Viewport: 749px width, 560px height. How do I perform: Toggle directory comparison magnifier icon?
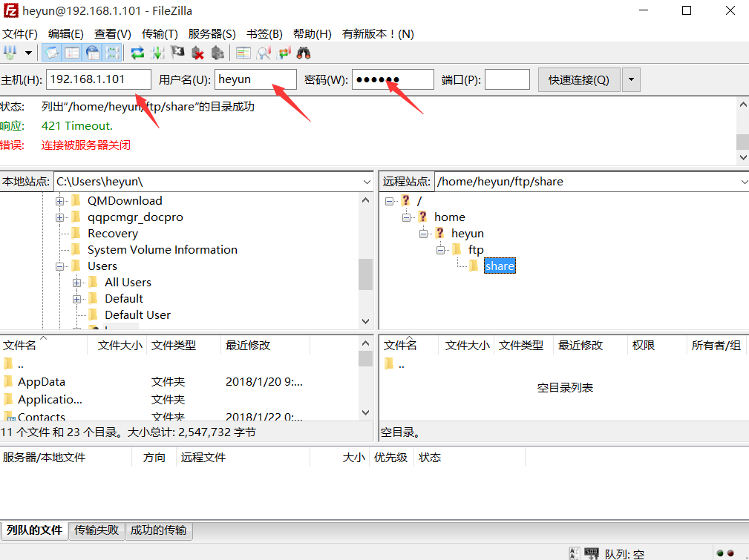coord(264,53)
